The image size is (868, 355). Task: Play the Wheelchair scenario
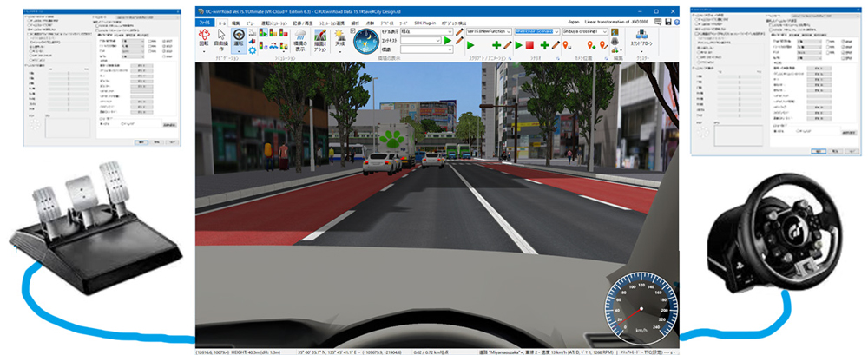pos(519,45)
